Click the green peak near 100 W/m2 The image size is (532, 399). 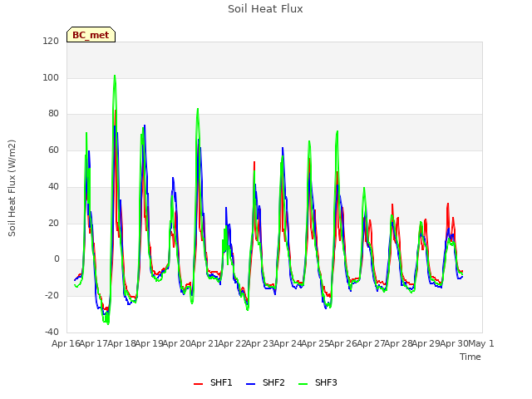[x=115, y=76]
